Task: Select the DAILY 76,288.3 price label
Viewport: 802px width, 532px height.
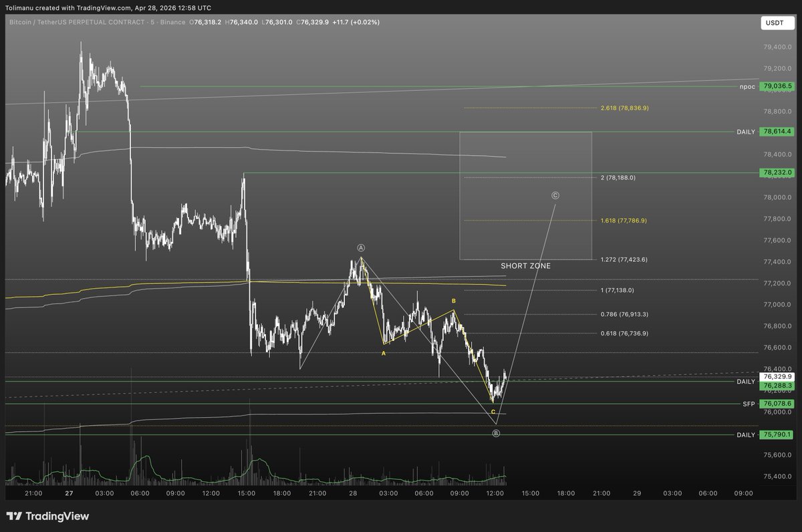Action: click(778, 386)
